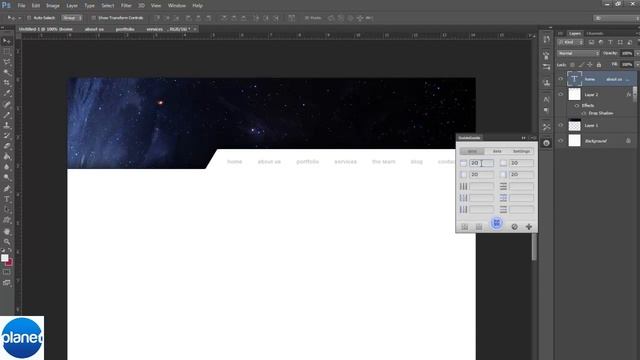Enable Show Transform Controls checkbox

[93, 18]
